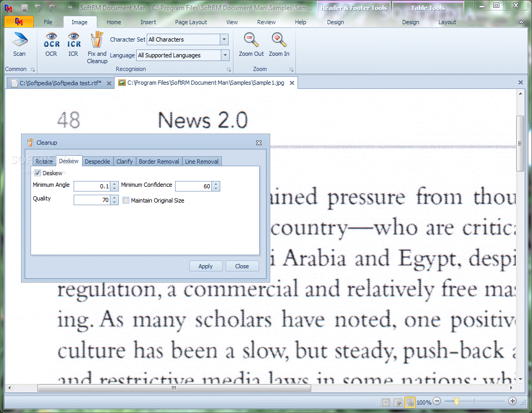Screen dimensions: 532x413
Task: Switch to the View ribbon tab
Action: coord(232,22)
